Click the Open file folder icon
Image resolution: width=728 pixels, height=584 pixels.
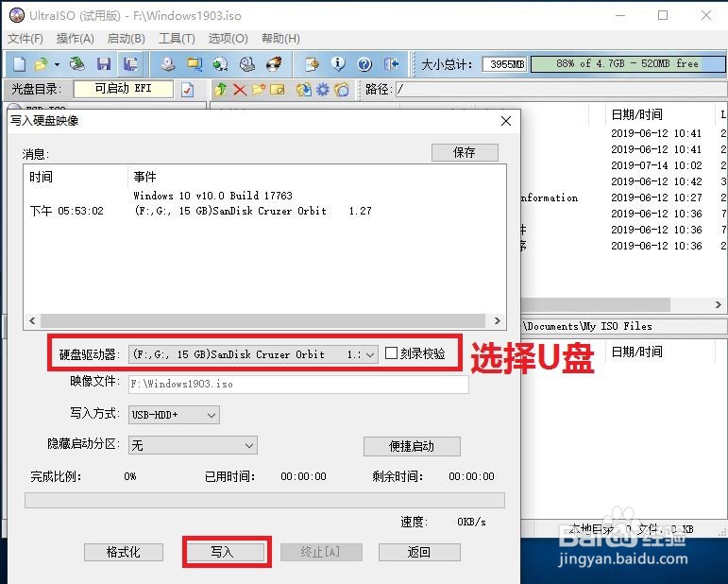pyautogui.click(x=42, y=63)
